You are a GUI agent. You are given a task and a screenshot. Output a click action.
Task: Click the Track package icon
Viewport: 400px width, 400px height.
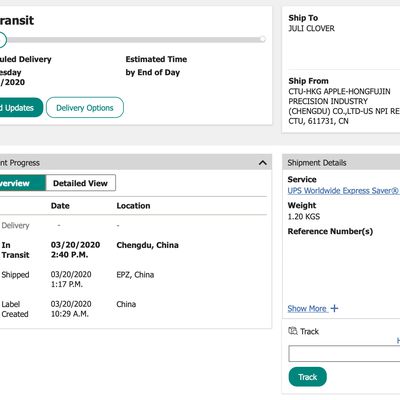(293, 331)
